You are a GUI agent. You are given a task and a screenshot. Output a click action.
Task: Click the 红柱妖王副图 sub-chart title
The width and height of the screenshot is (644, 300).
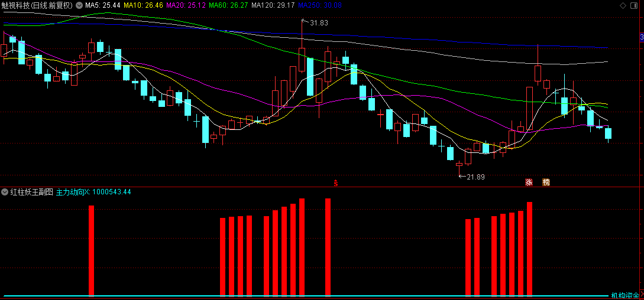(32, 192)
